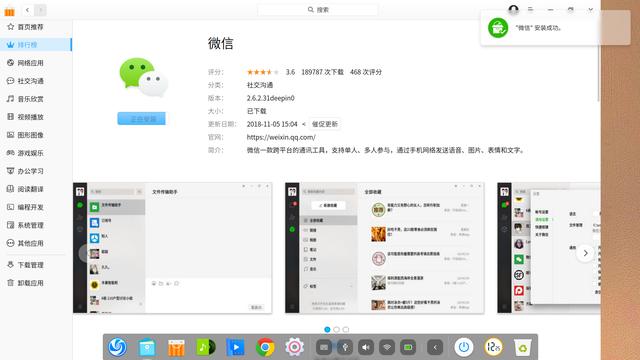Open the https://weixin.qq.com/ link
The image size is (640, 360).
tap(281, 137)
